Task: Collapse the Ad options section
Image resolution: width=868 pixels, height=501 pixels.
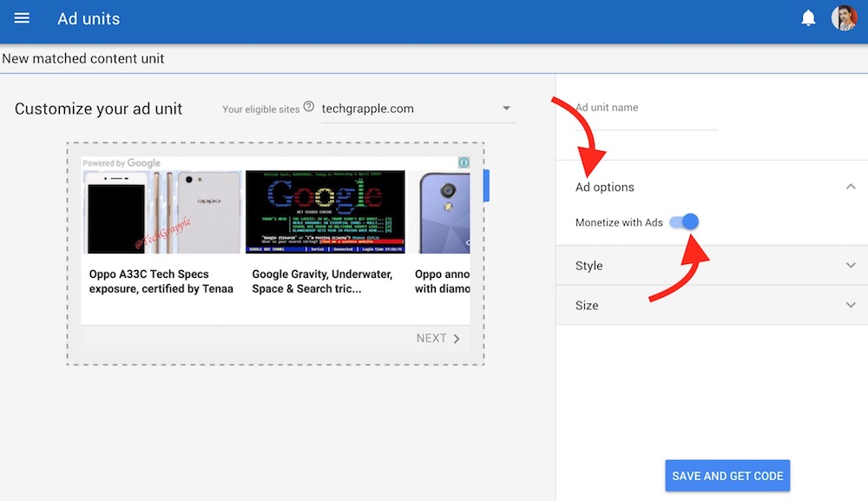Action: (850, 187)
